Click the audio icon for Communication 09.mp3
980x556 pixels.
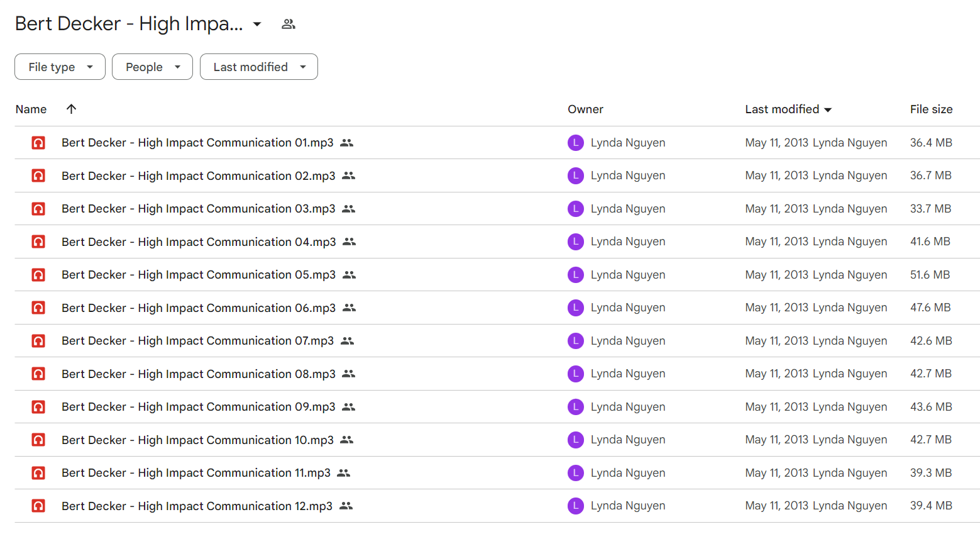(38, 407)
